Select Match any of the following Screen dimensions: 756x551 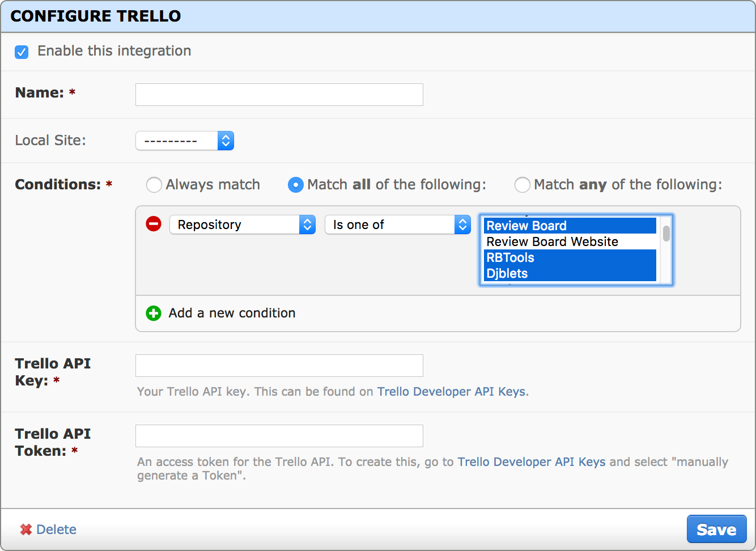pyautogui.click(x=523, y=185)
